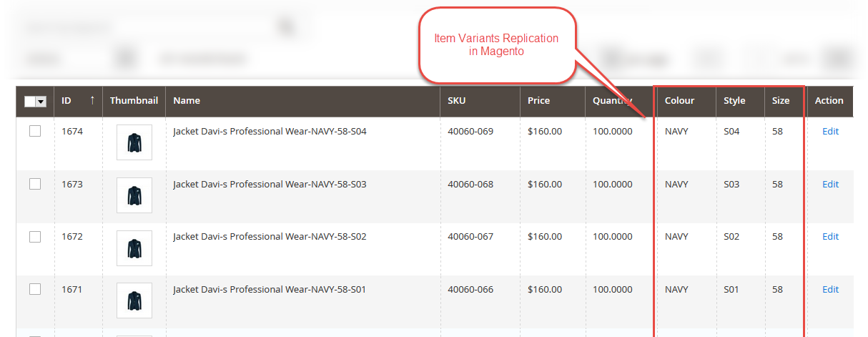Check the row checkbox for product 1671

(35, 289)
